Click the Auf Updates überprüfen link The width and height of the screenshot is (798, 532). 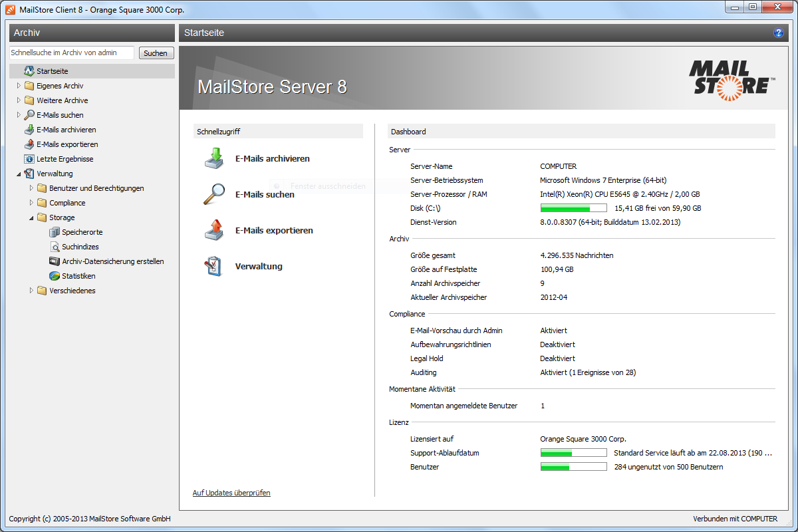[231, 493]
